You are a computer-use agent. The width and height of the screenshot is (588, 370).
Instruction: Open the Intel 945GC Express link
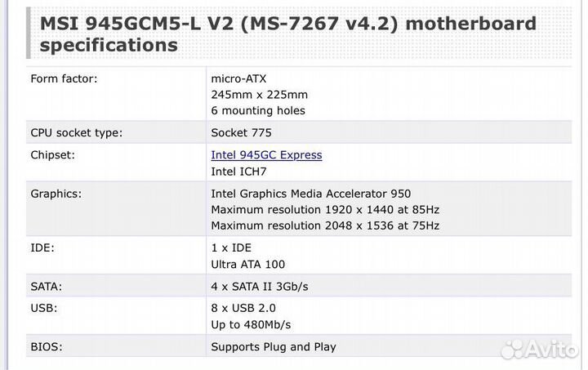click(x=266, y=154)
